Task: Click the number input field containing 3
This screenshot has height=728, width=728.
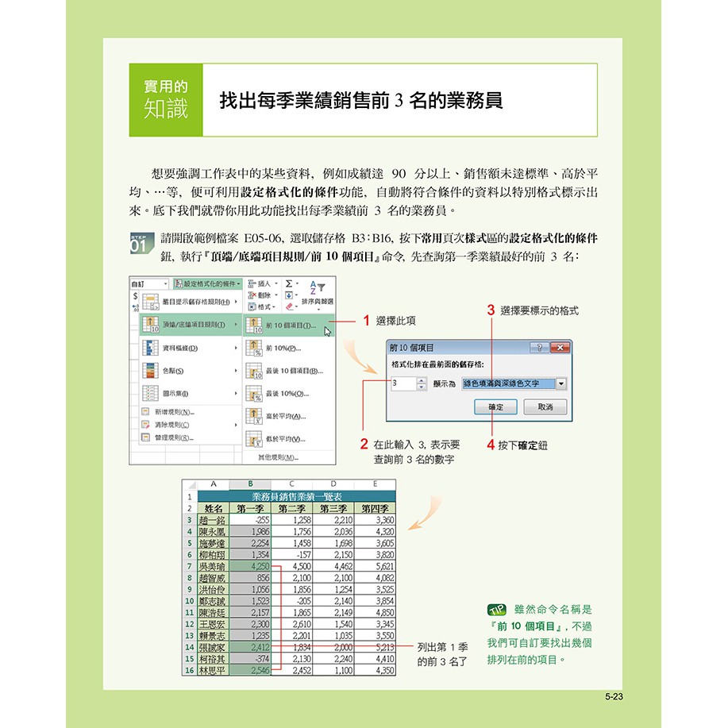Action: 403,383
